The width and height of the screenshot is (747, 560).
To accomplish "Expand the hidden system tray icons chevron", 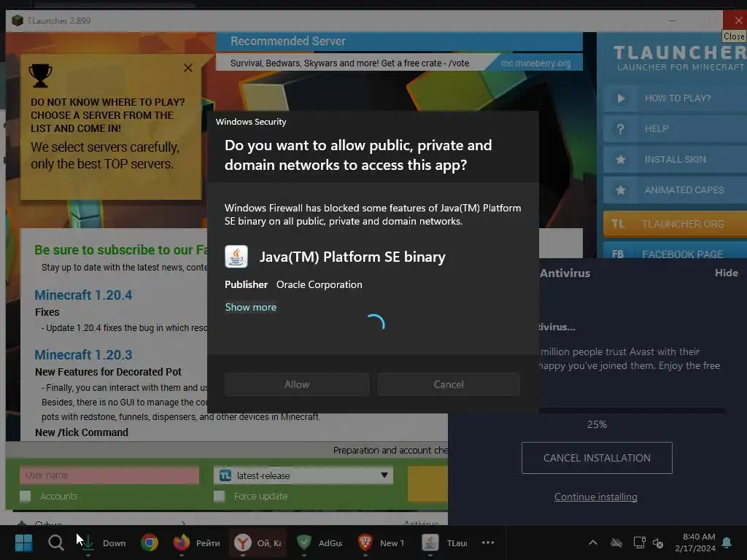I will coord(593,542).
